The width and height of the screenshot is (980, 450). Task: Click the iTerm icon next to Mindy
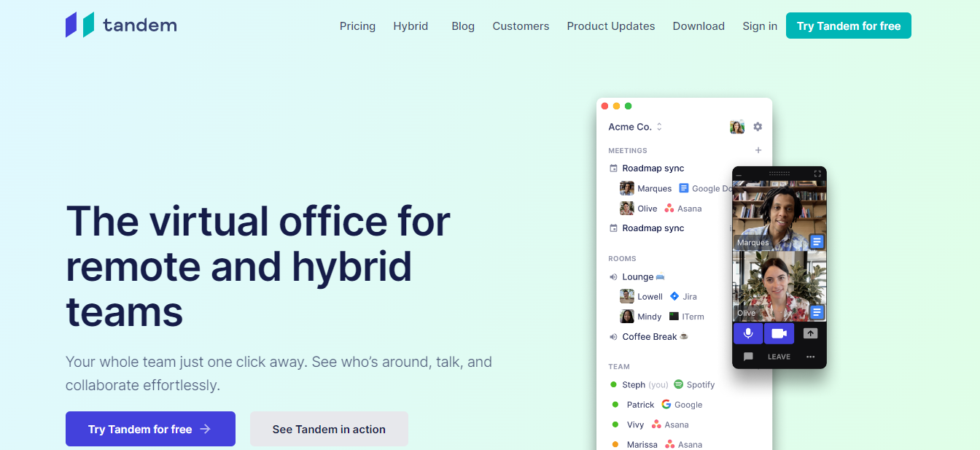pyautogui.click(x=674, y=317)
